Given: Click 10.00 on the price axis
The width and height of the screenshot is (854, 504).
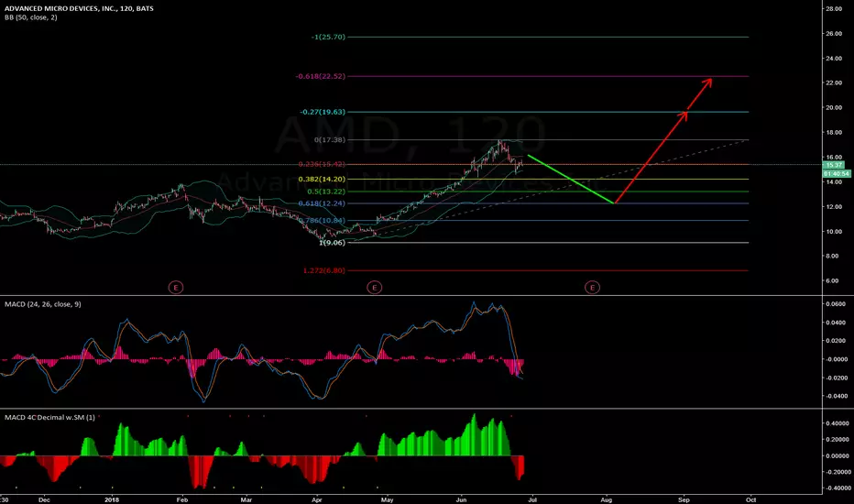Looking at the screenshot, I should click(x=834, y=232).
